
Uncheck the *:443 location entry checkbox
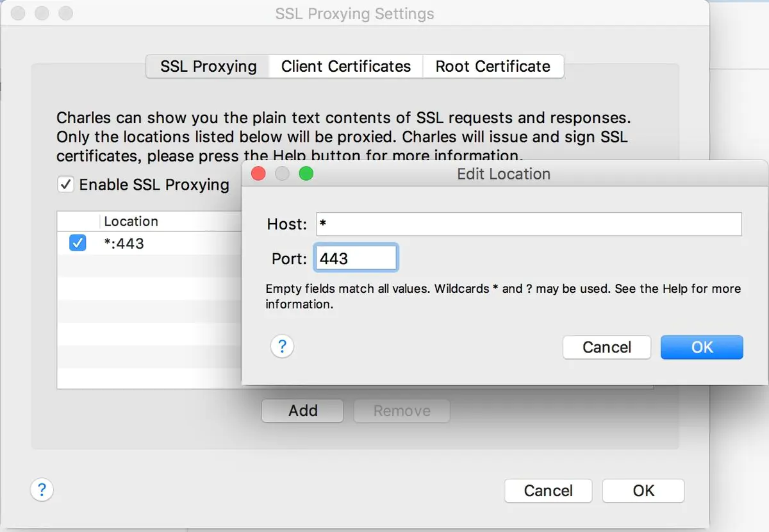(x=78, y=243)
